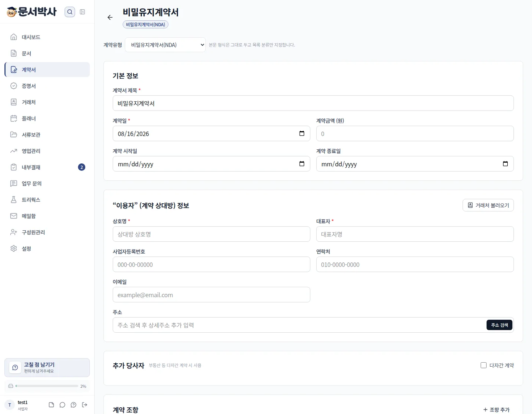This screenshot has width=532, height=414.
Task: Click the storage usage progress bar
Action: click(x=47, y=386)
